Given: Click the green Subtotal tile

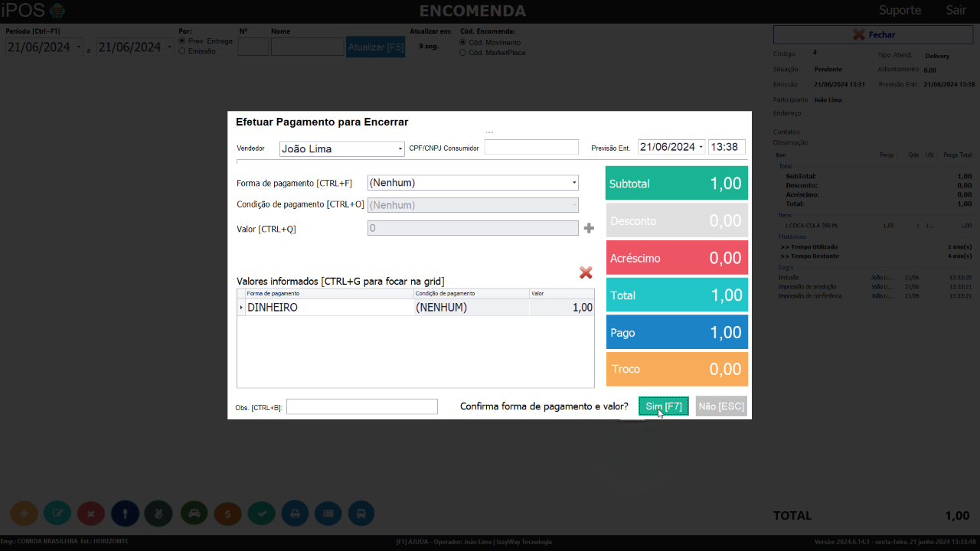Looking at the screenshot, I should [x=677, y=184].
